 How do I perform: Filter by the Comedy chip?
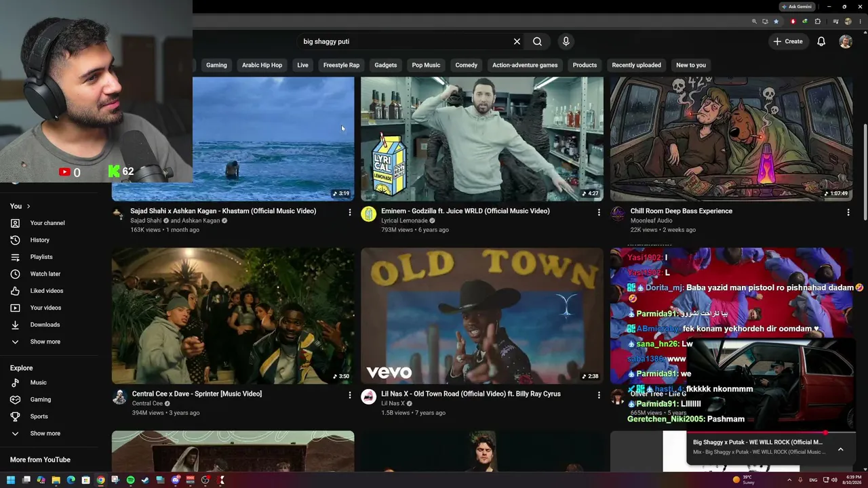[x=466, y=65]
